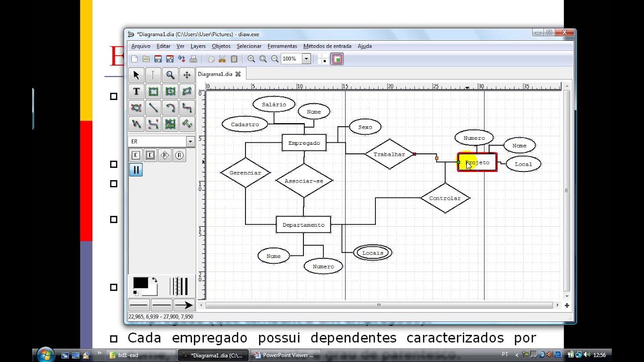
Task: Cut the selection with the scissors icon
Action: (x=222, y=59)
